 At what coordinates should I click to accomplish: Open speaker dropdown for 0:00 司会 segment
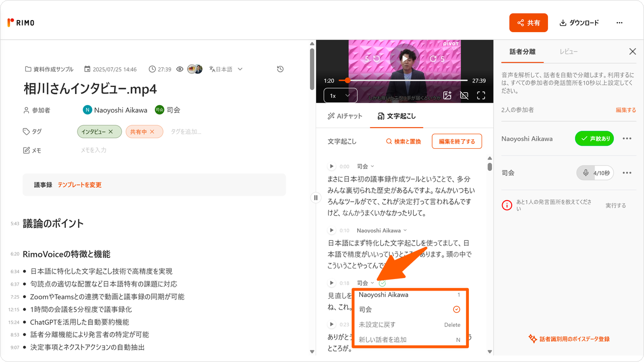coord(365,166)
